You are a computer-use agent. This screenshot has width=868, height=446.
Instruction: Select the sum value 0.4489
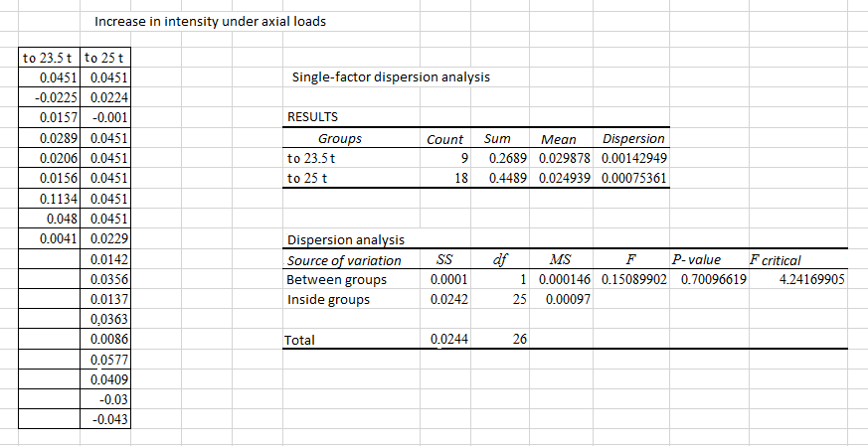tap(508, 178)
